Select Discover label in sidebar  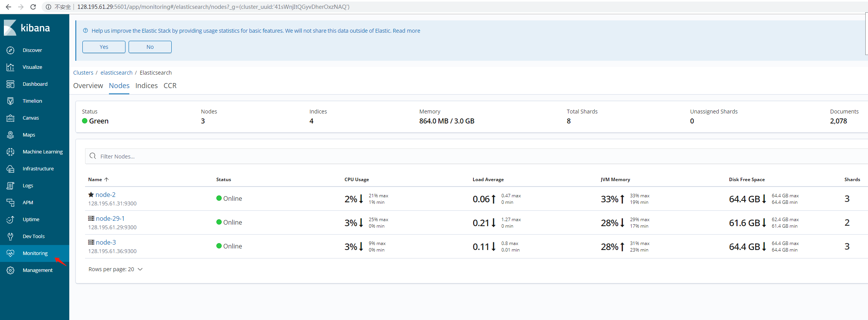coord(32,50)
